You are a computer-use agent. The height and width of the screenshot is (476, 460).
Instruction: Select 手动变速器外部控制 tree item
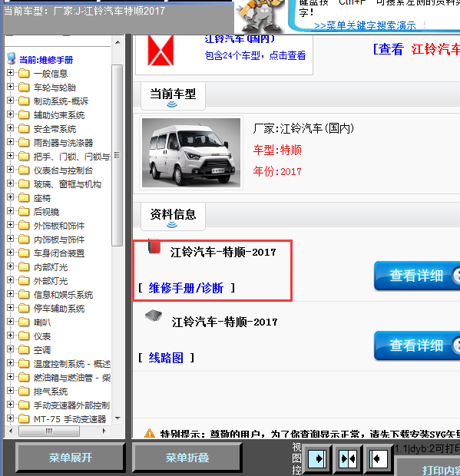click(71, 405)
